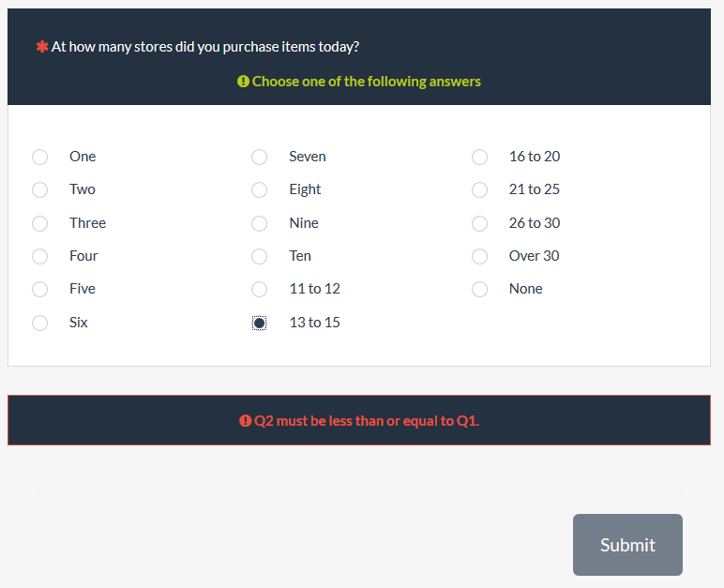Image resolution: width=724 pixels, height=588 pixels.
Task: Select the '11 to 12' option
Action: (x=260, y=289)
